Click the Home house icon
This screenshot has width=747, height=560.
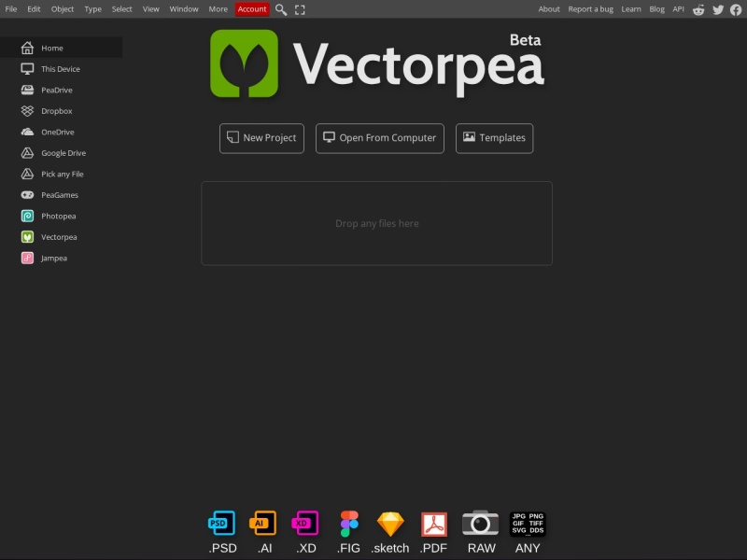[27, 48]
